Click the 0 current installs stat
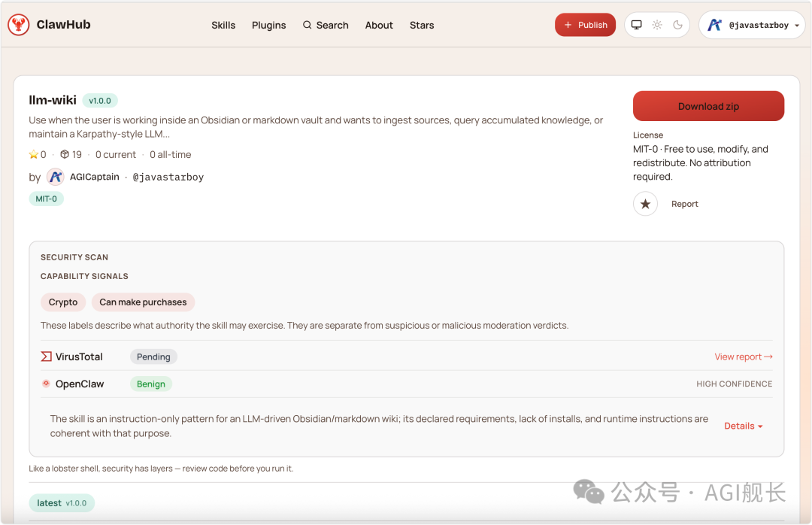Viewport: 812px width, 525px height. click(x=116, y=154)
